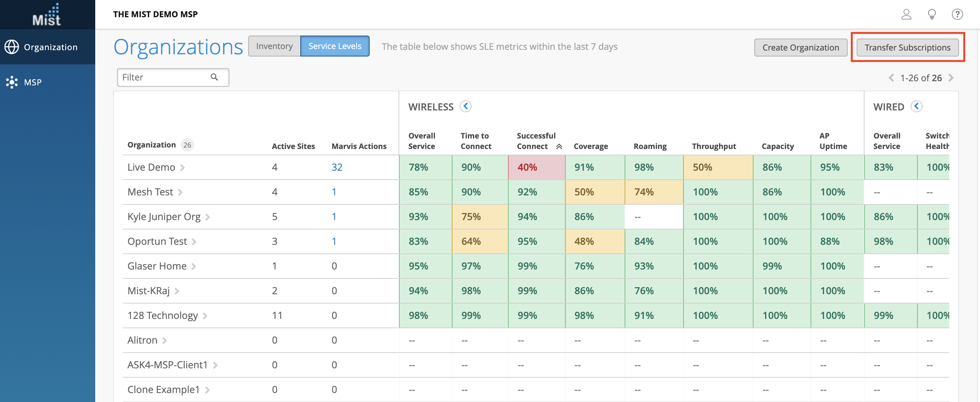
Task: Click Live Demo's red 40% Successful Connect cell
Action: (536, 167)
